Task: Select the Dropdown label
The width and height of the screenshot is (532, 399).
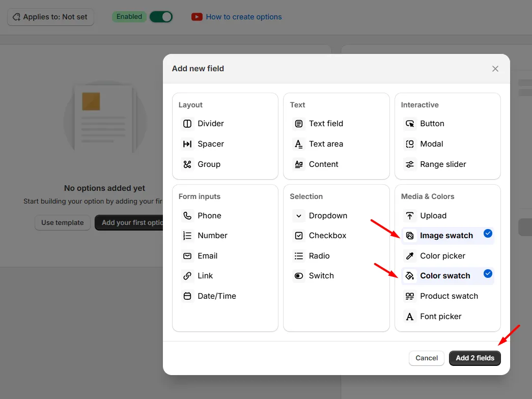Action: point(328,215)
